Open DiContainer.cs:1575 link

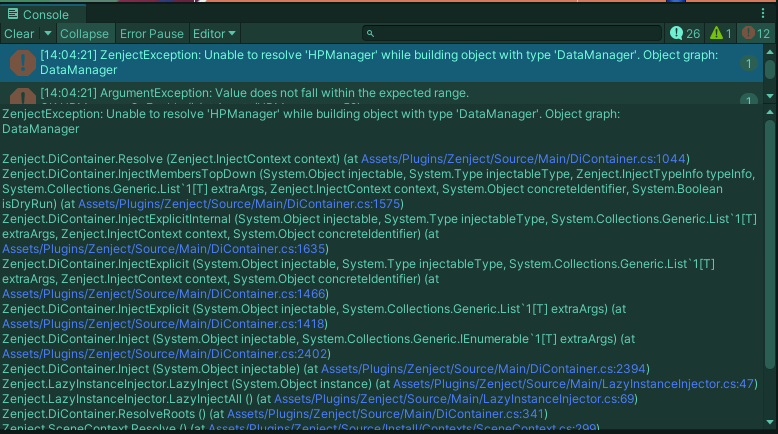pyautogui.click(x=239, y=204)
